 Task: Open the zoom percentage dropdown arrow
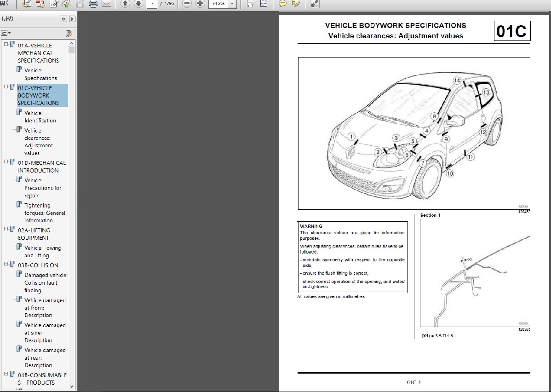(232, 4)
